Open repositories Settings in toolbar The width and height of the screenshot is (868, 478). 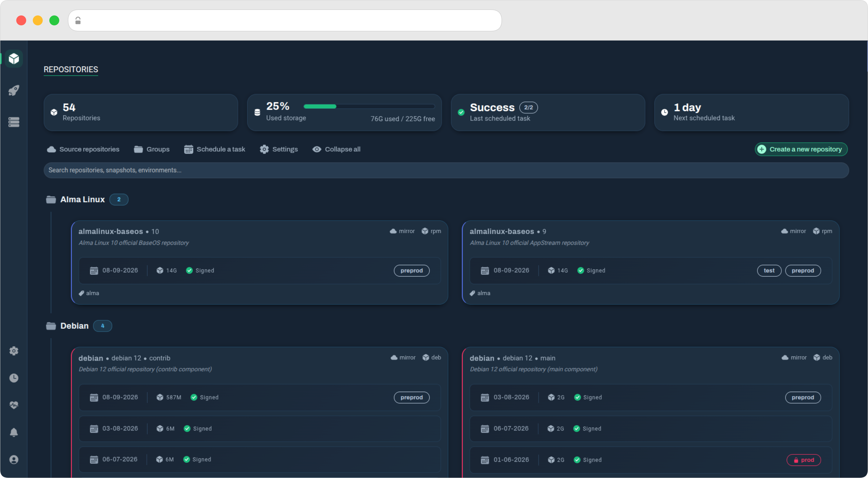[x=279, y=149]
